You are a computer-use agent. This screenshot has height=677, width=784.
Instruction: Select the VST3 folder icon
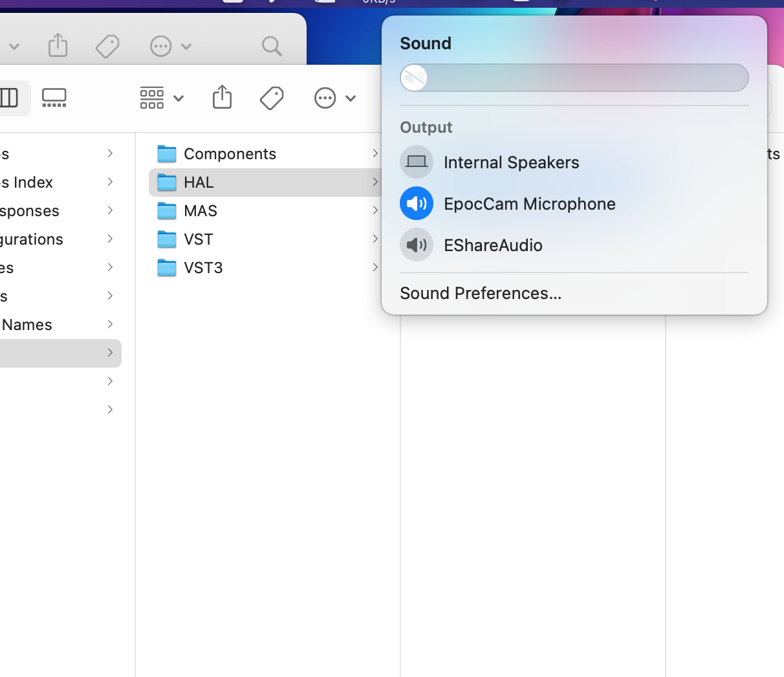coord(167,268)
